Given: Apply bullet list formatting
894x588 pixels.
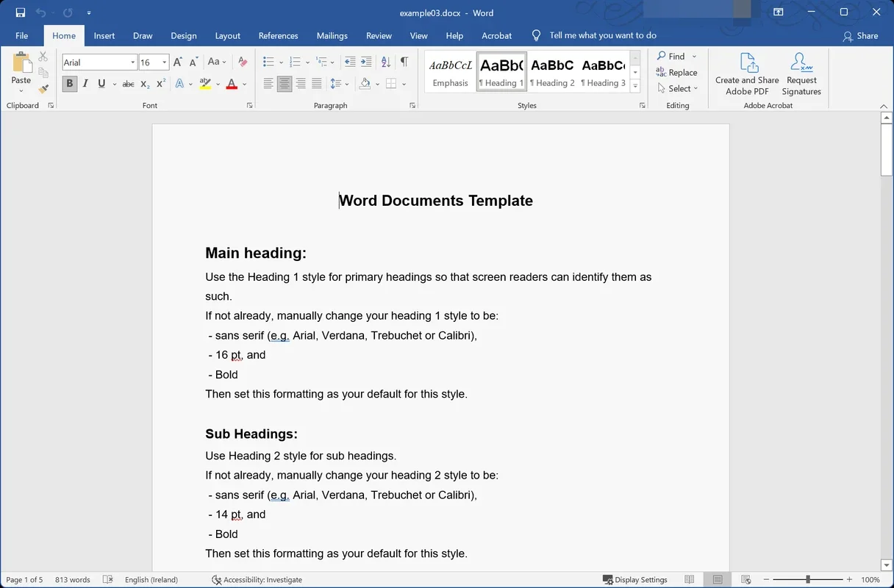Looking at the screenshot, I should point(268,62).
